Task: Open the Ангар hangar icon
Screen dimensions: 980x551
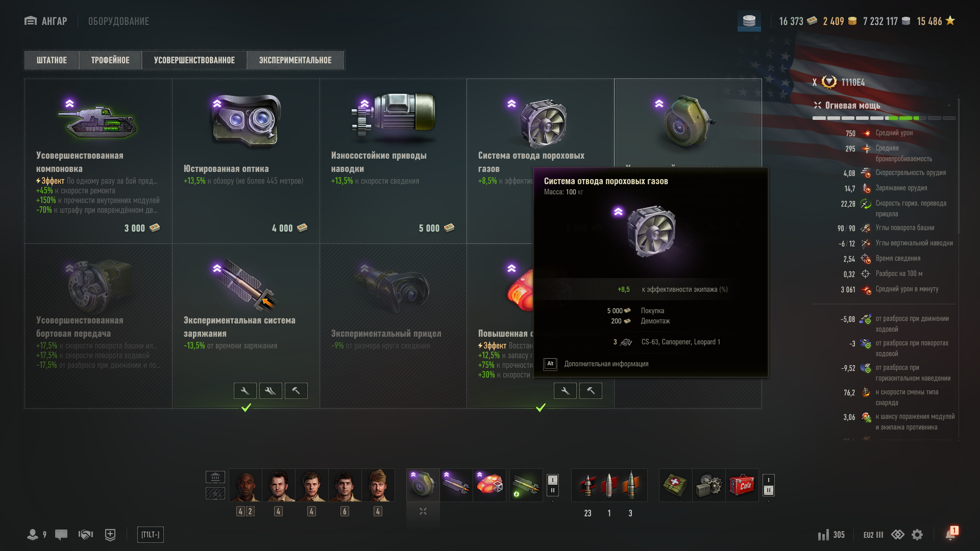Action: click(31, 21)
